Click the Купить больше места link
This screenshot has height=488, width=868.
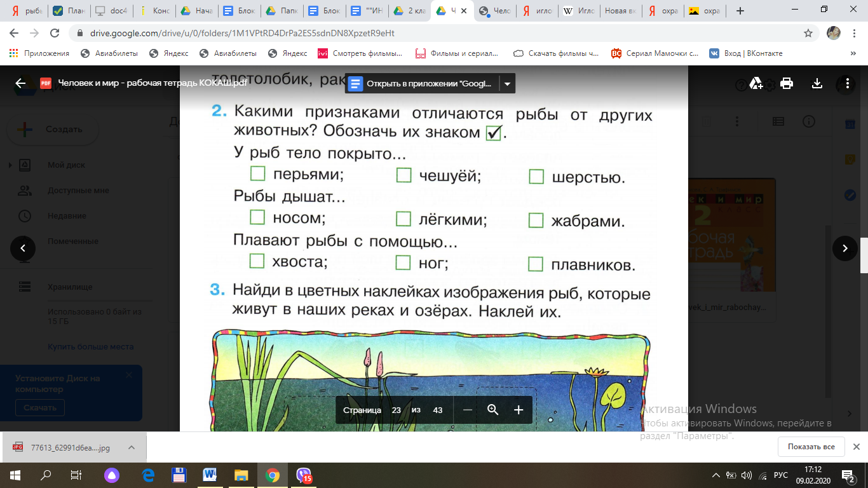[x=90, y=347]
